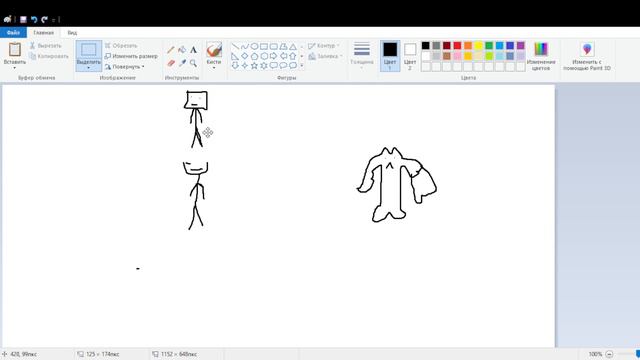Open the Fill (Заливка) dropdown
Screen dimensions: 640x360
325,56
